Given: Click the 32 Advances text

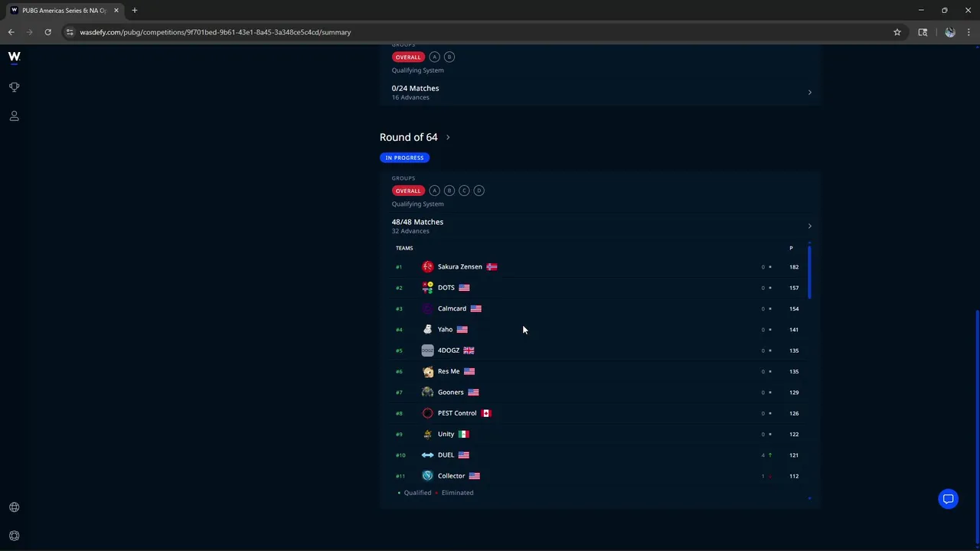Looking at the screenshot, I should [410, 231].
